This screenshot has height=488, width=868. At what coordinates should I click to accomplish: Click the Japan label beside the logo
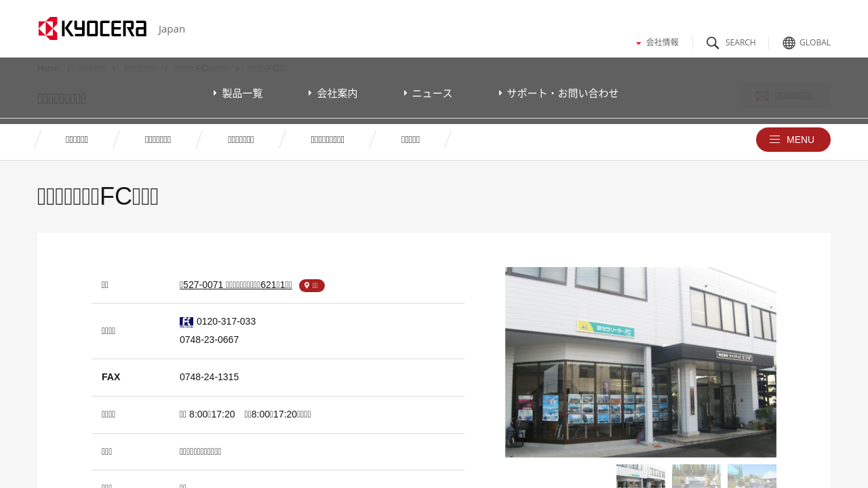pos(172,29)
